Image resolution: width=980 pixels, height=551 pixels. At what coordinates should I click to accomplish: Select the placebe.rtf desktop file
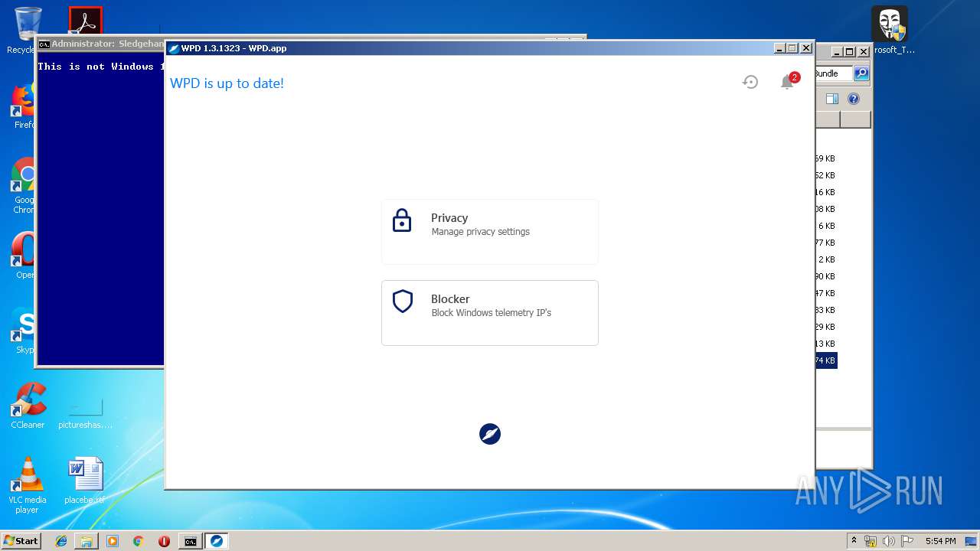pos(85,481)
